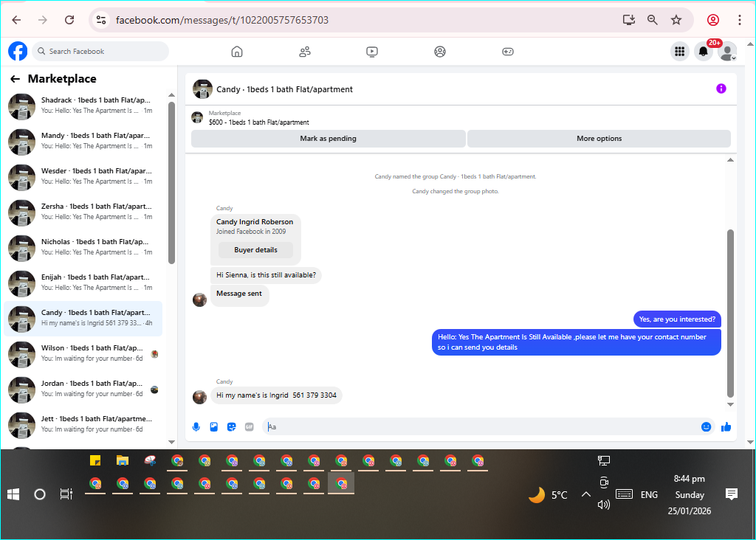This screenshot has height=540, width=756.
Task: Install app icon in address bar
Action: tap(629, 20)
